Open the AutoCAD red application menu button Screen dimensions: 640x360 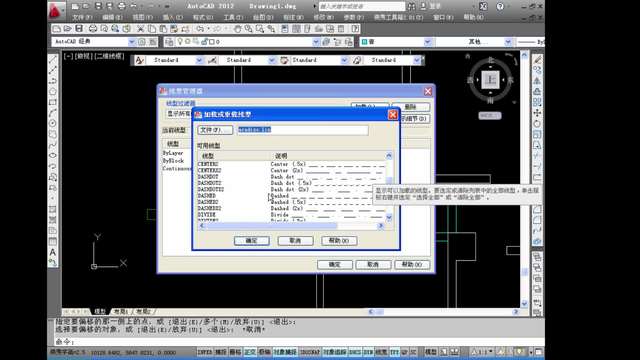tap(56, 10)
